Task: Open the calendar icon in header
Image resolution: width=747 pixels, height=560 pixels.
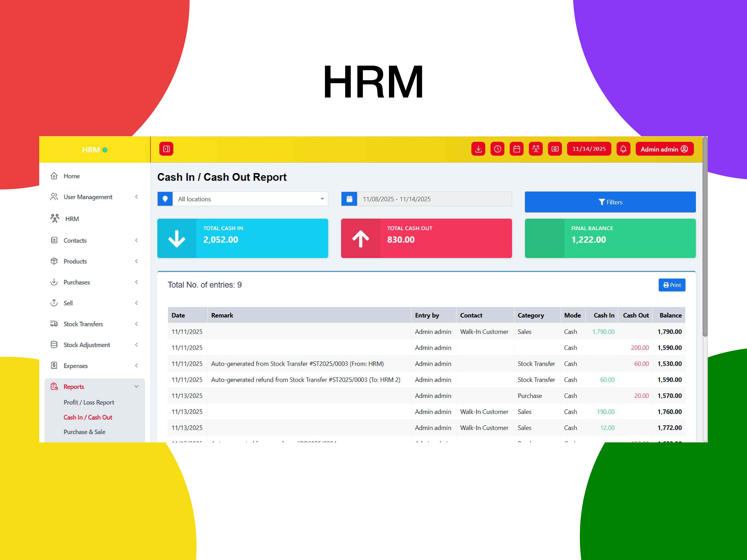Action: pos(517,149)
